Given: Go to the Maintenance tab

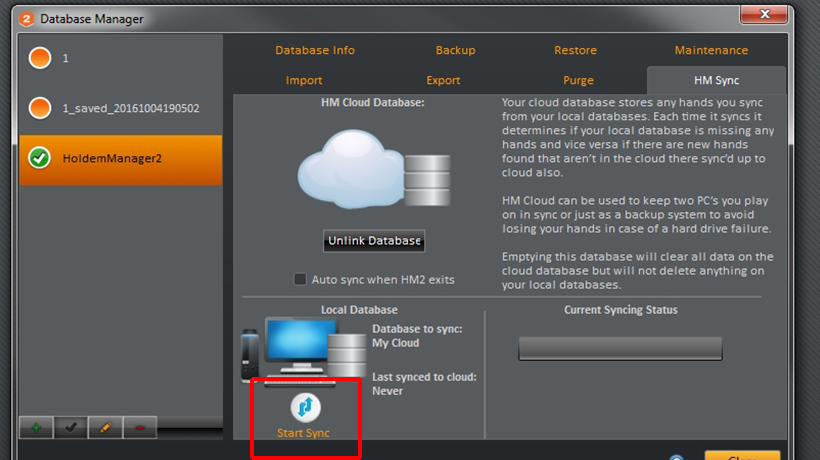Looking at the screenshot, I should (711, 50).
